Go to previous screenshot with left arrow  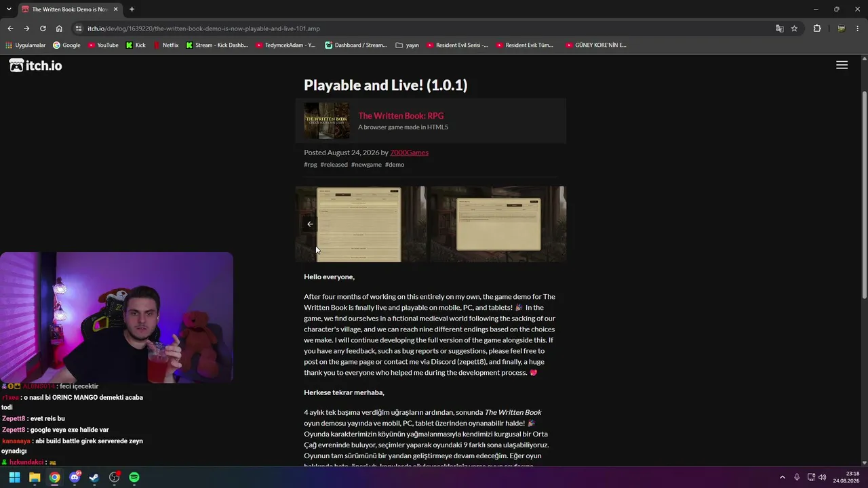[x=310, y=224]
